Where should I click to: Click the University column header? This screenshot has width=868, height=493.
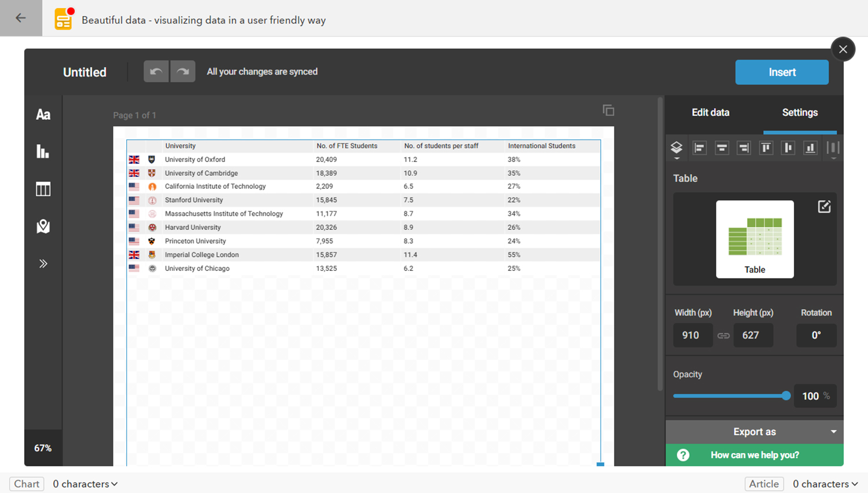[x=181, y=146]
